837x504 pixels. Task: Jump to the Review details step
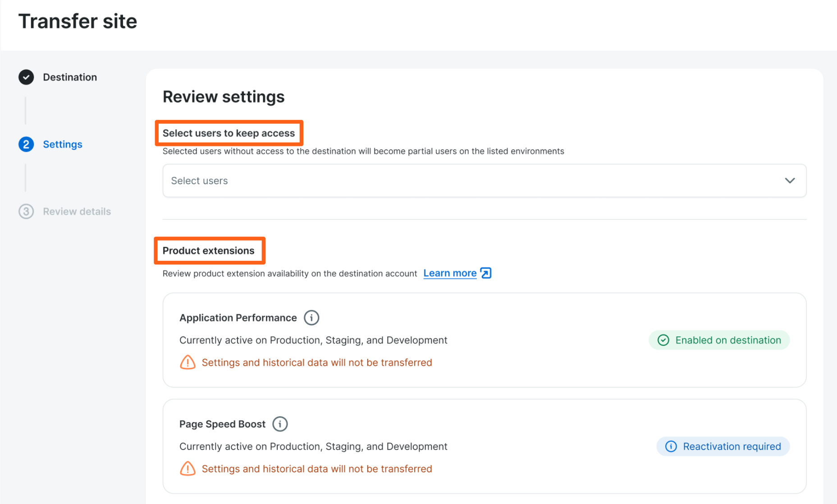(77, 211)
